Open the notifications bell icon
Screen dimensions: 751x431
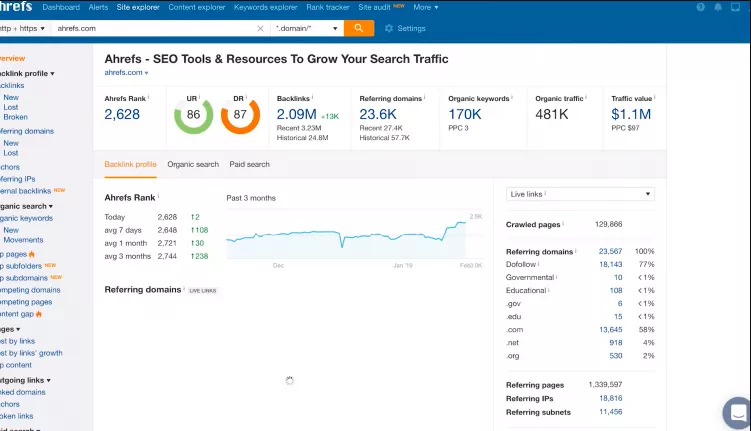tap(717, 7)
